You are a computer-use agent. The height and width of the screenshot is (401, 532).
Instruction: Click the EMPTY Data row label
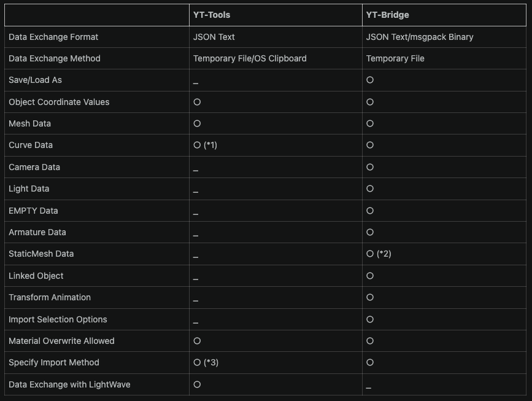(x=33, y=211)
